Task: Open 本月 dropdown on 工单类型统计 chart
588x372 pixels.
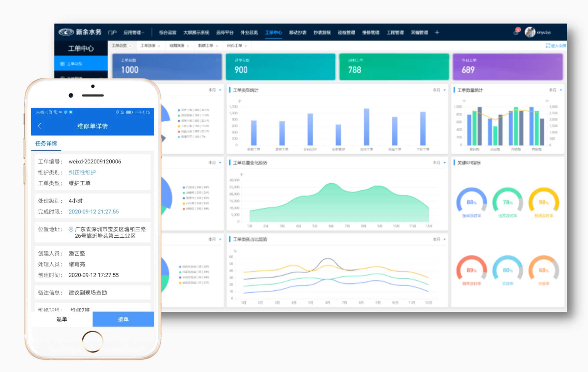Action: pyautogui.click(x=439, y=90)
